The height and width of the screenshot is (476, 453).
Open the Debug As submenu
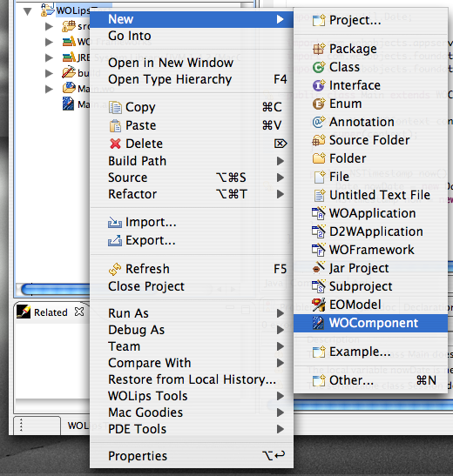[x=192, y=330]
